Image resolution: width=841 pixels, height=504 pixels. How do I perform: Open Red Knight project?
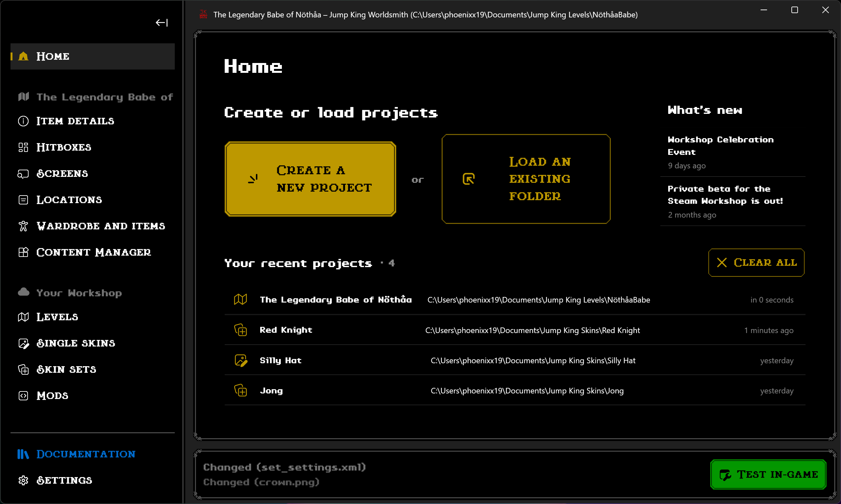(x=286, y=329)
